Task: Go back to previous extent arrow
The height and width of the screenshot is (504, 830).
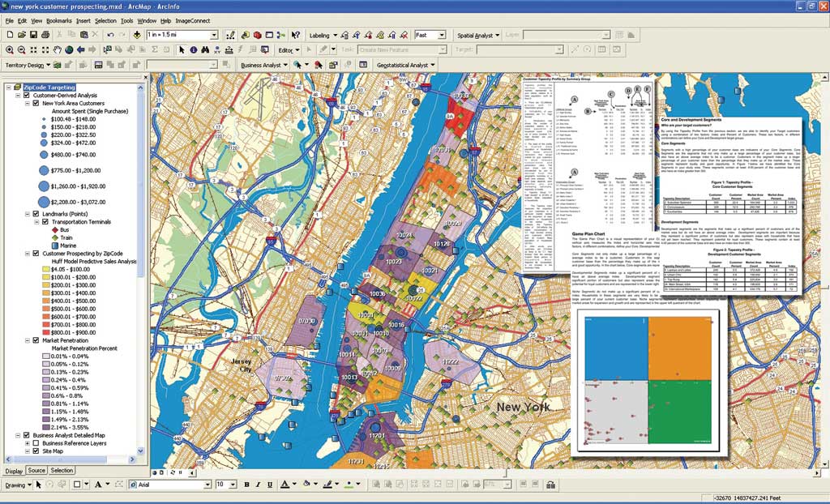Action: tap(80, 49)
